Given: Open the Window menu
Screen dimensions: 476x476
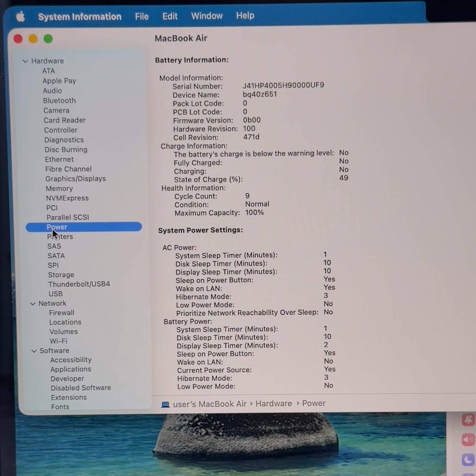Looking at the screenshot, I should click(x=207, y=16).
